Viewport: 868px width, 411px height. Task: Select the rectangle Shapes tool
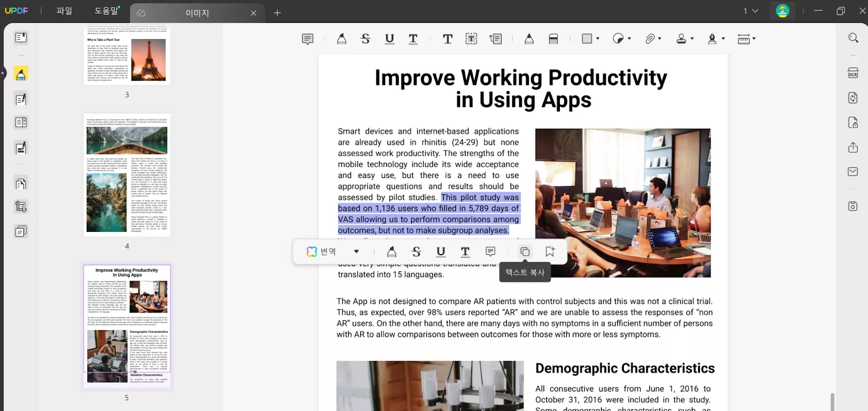pos(587,39)
